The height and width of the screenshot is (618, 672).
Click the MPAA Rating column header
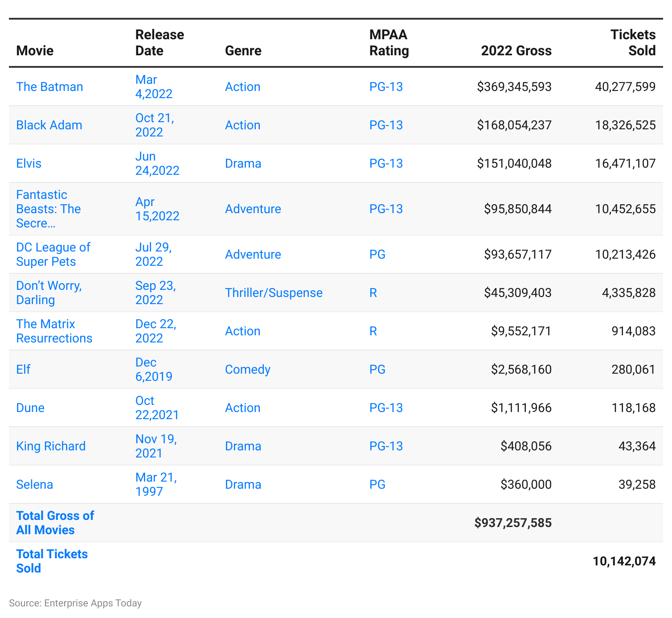point(389,42)
